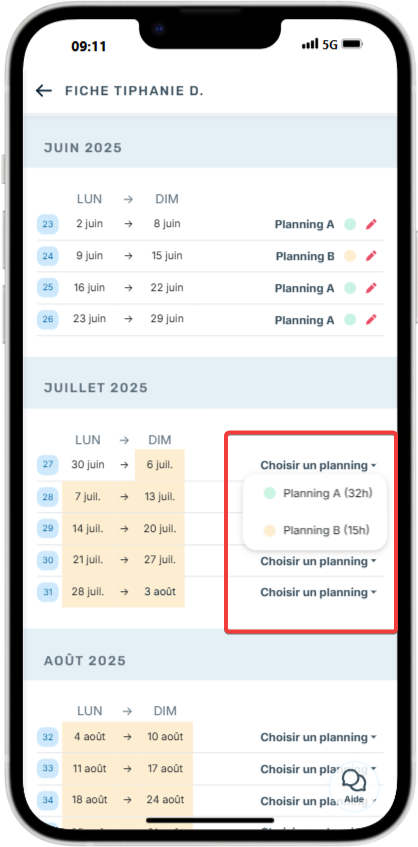Tap the back arrow next to Fiche Tiphanie D.
The image size is (418, 847).
click(x=44, y=91)
